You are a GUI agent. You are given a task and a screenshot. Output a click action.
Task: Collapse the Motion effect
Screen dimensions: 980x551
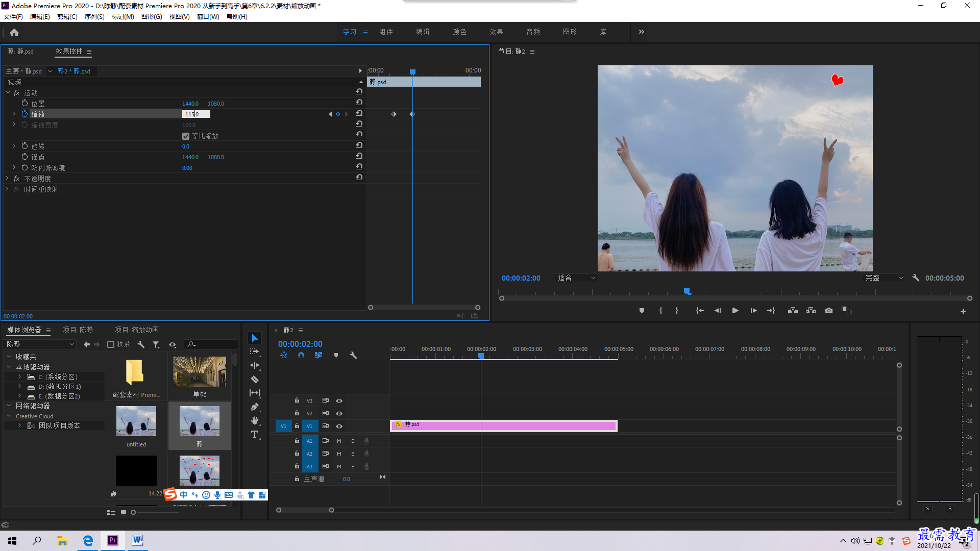coord(8,92)
